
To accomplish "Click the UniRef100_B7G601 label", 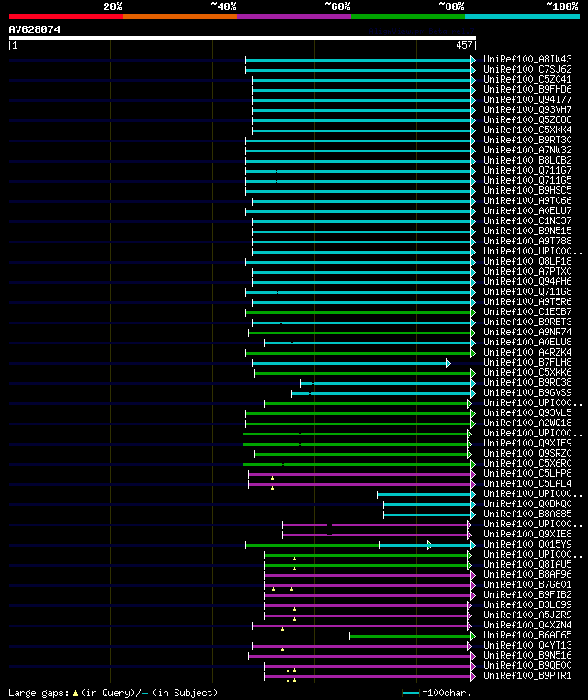I will tap(527, 584).
